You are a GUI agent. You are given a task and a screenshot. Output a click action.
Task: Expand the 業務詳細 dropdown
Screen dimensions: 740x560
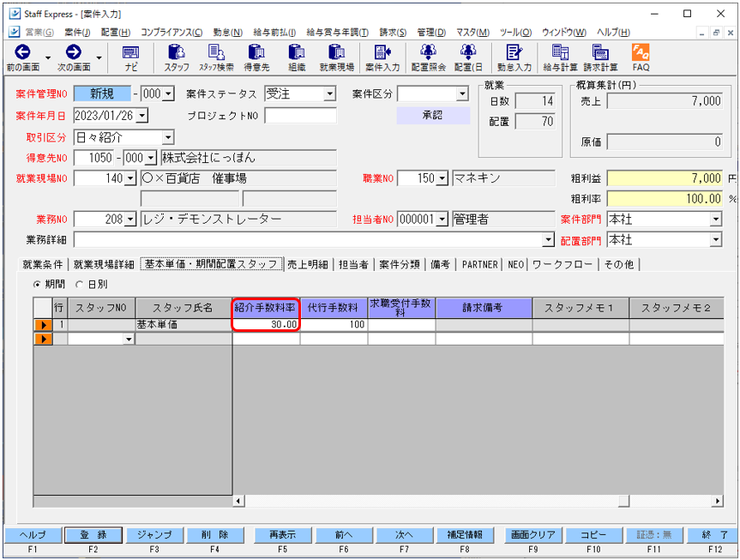tap(548, 240)
